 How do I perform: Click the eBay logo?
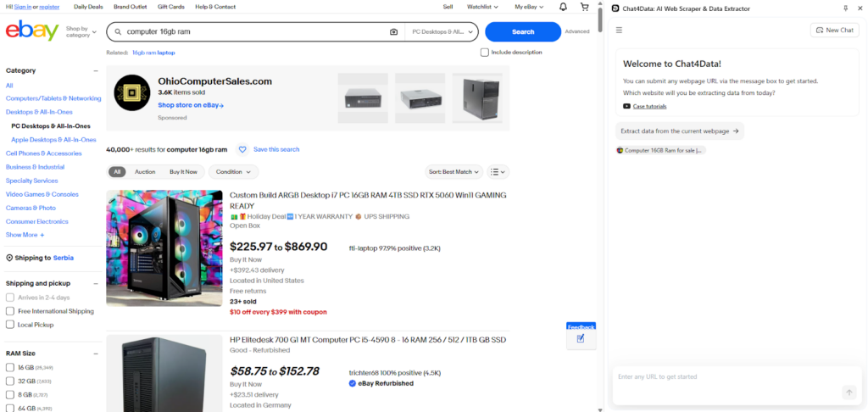pos(32,31)
